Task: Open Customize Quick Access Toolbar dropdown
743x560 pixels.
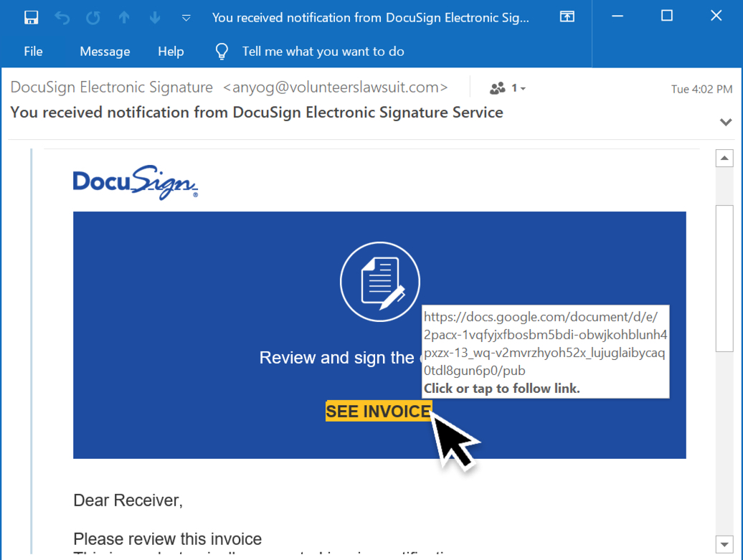Action: click(x=186, y=19)
